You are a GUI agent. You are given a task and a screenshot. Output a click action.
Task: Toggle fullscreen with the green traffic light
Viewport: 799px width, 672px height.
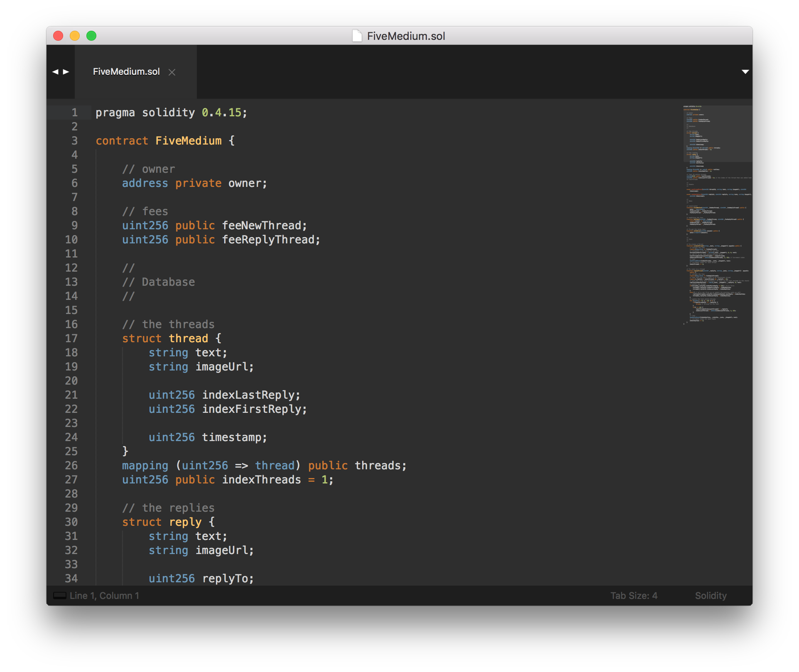pos(91,36)
